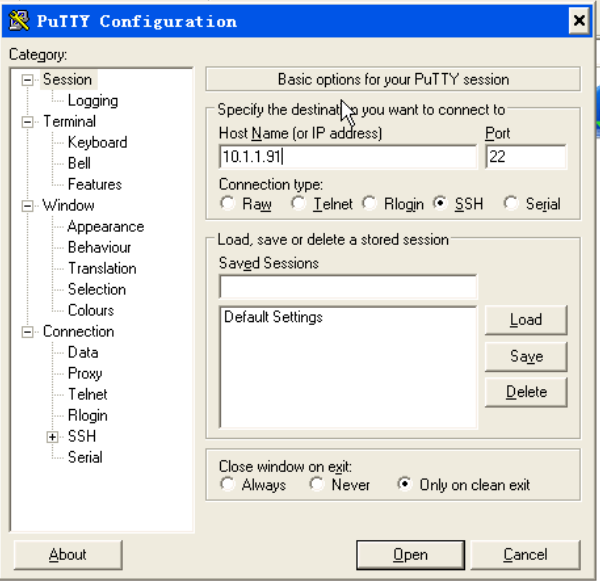Select Serial connection type

(x=511, y=203)
